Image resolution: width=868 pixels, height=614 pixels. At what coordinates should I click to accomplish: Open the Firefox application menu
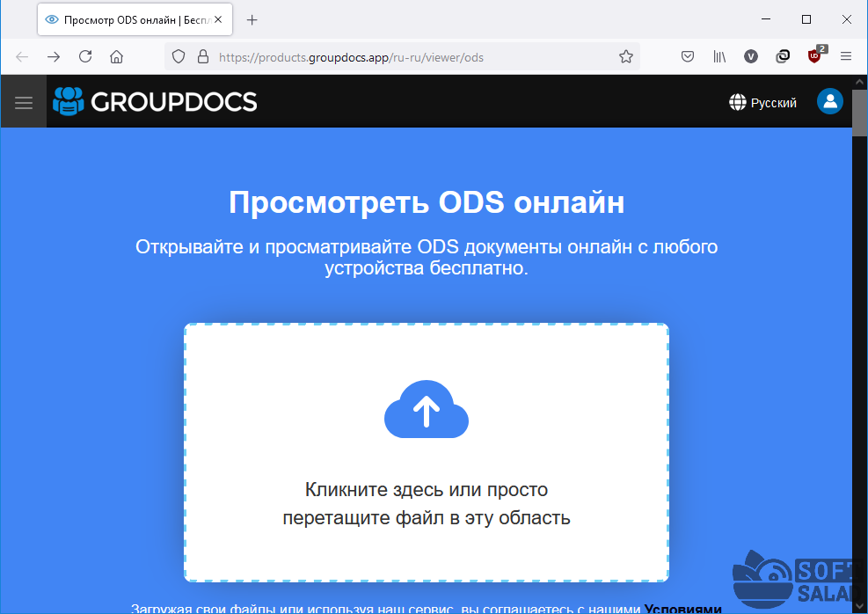pos(846,56)
